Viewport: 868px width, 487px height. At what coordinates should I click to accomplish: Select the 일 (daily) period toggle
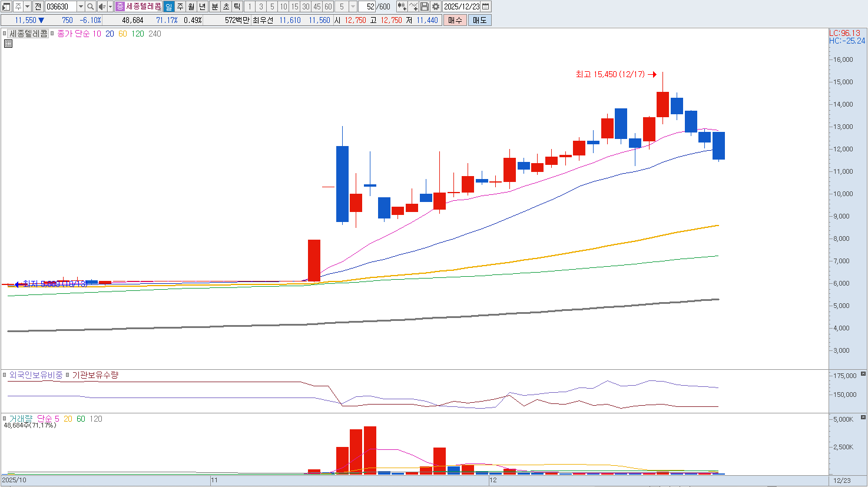168,6
